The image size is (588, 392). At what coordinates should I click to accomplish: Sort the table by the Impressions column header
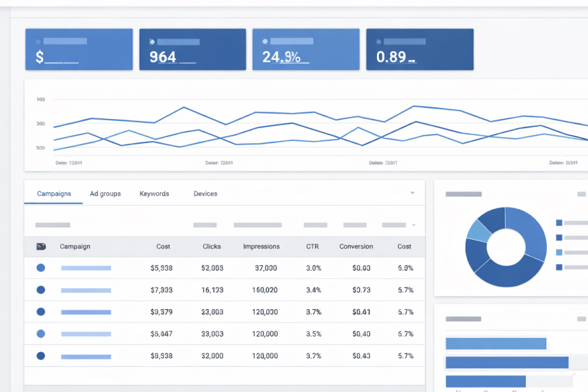click(x=261, y=246)
